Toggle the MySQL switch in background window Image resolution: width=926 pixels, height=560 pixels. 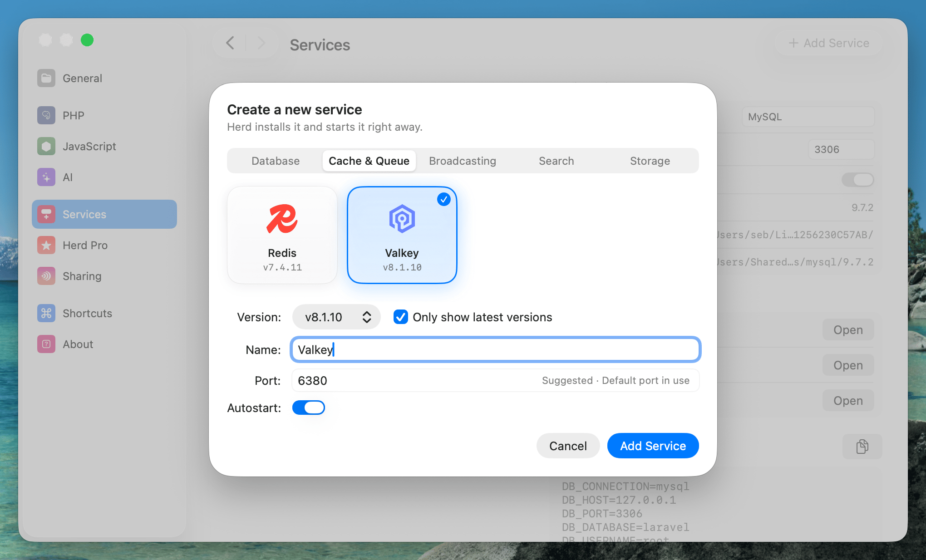click(x=857, y=180)
